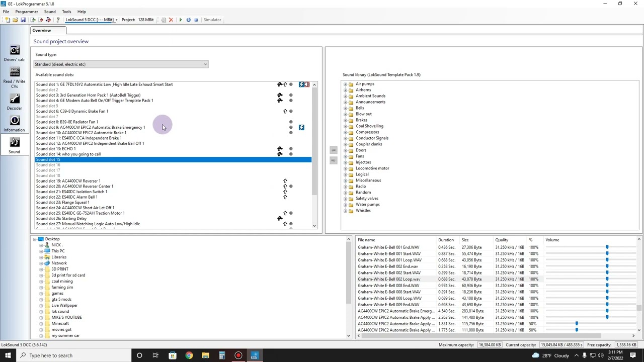Screen dimensions: 644x362
Task: Click the up arrow icon on sound slot 6
Action: [285, 111]
